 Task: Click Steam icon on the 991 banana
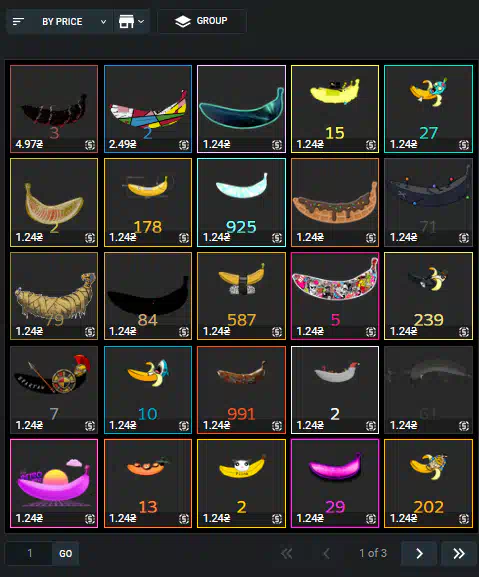[x=277, y=426]
